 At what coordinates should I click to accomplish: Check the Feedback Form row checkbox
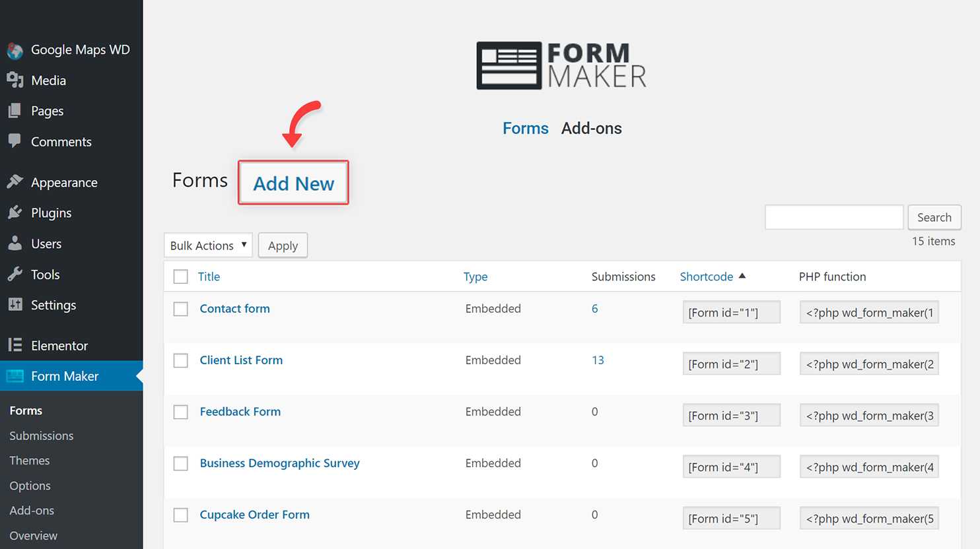click(x=180, y=412)
